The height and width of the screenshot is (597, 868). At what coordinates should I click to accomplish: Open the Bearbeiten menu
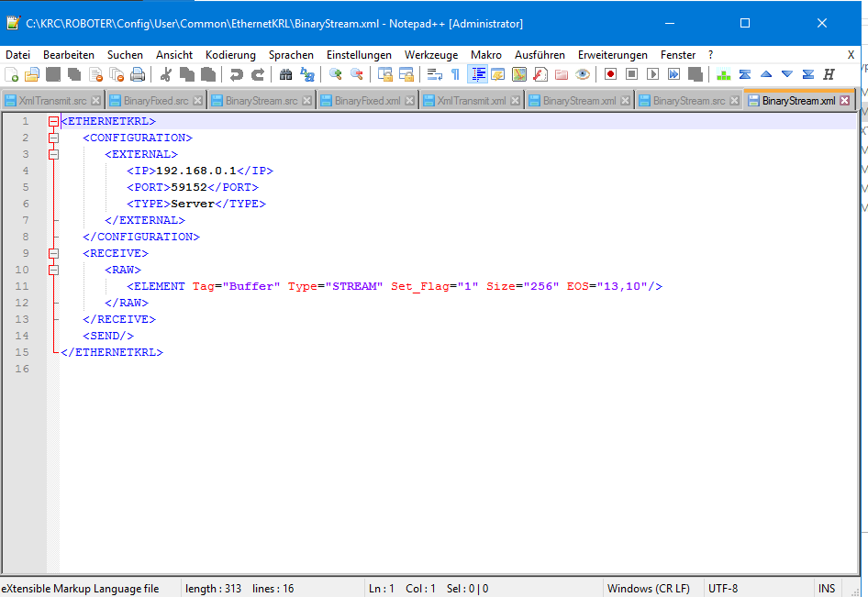(x=69, y=55)
